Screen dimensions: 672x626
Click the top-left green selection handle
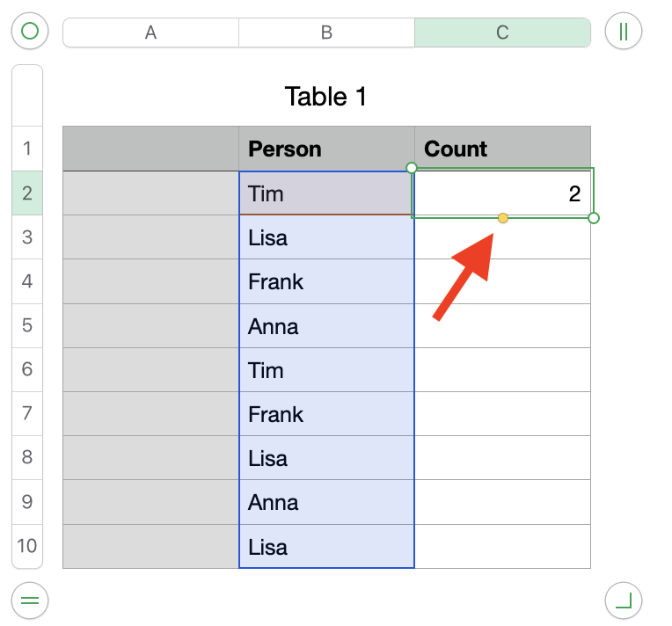[x=412, y=167]
